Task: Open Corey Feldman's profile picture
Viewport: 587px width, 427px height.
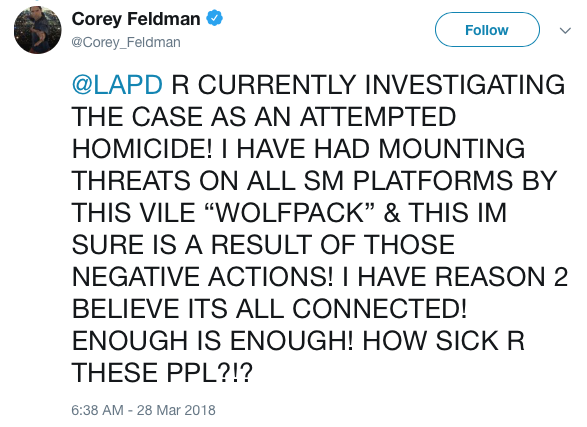Action: pyautogui.click(x=37, y=30)
